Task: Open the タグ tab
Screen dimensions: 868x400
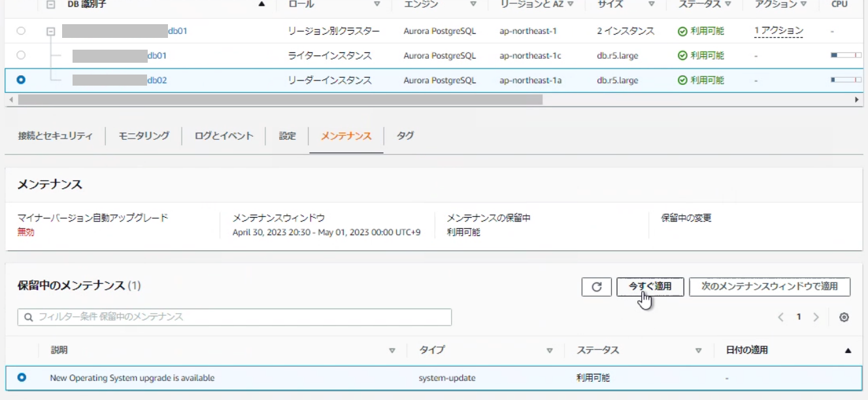Action: [405, 136]
